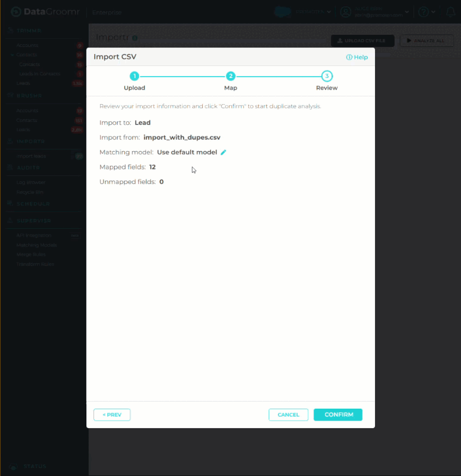
Task: Go back with the Prev button
Action: pos(112,415)
